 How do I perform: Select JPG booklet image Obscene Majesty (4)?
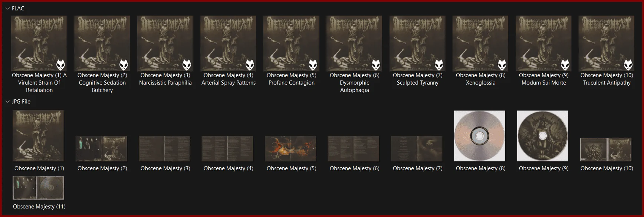227,149
